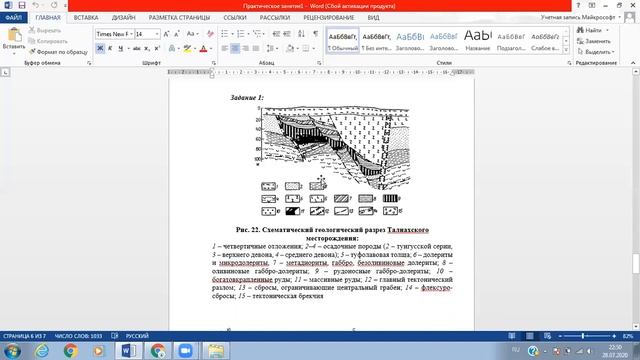Increase indent icon in paragraph group
The width and height of the screenshot is (640, 360).
(x=287, y=34)
